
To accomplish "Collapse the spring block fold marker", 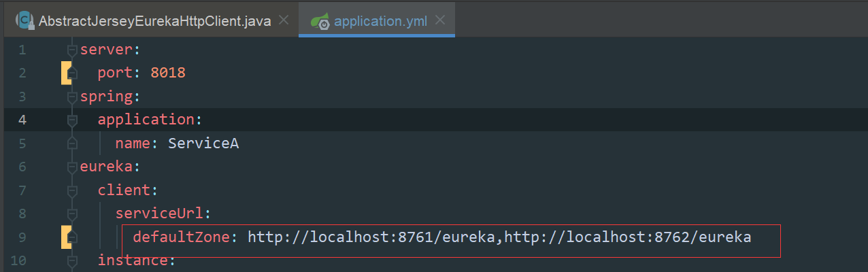I will coord(72,97).
